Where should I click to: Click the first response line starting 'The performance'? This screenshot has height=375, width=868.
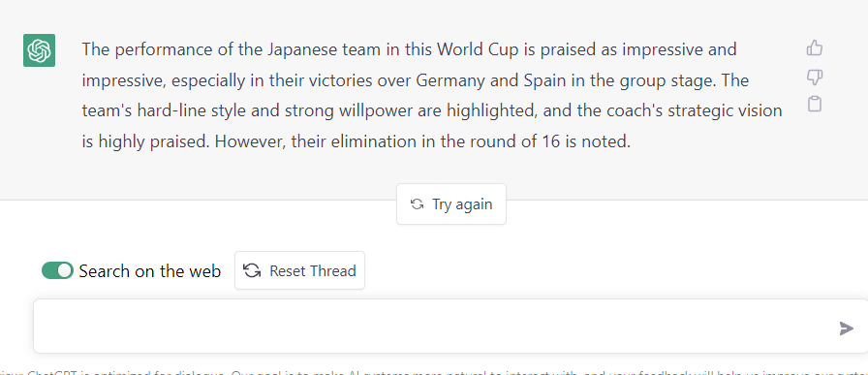pyautogui.click(x=409, y=49)
